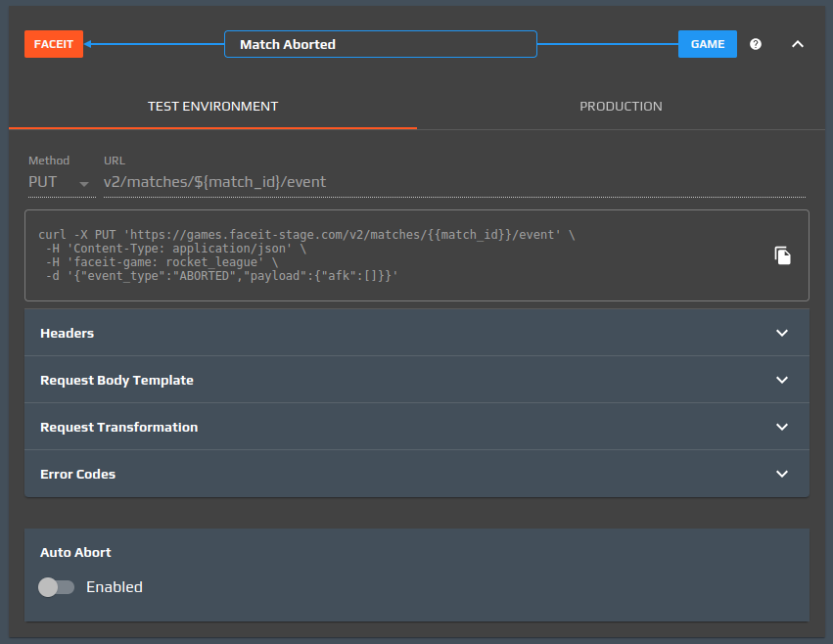Click the help question mark icon
This screenshot has width=833, height=644.
tap(756, 44)
